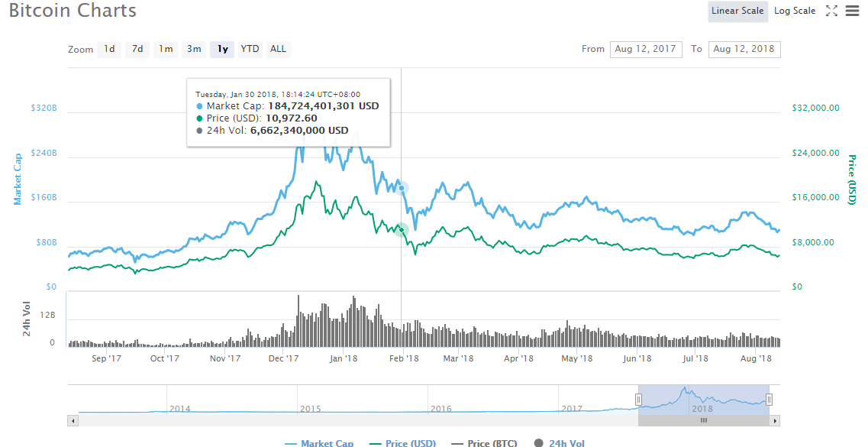Click the Sep '17 axis label

pyautogui.click(x=106, y=358)
